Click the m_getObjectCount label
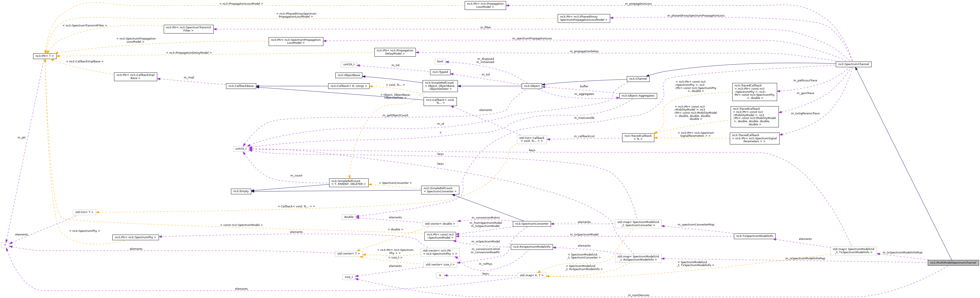Viewport: 980px width, 298px height. 395,115
